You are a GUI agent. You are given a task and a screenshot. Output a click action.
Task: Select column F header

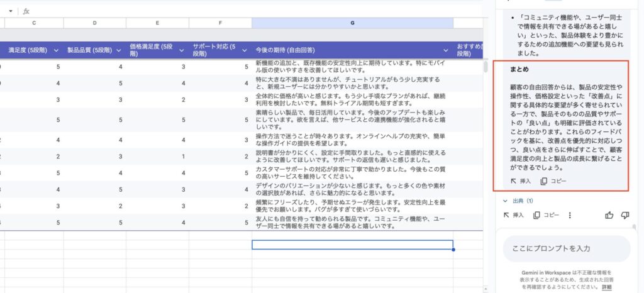(x=220, y=23)
